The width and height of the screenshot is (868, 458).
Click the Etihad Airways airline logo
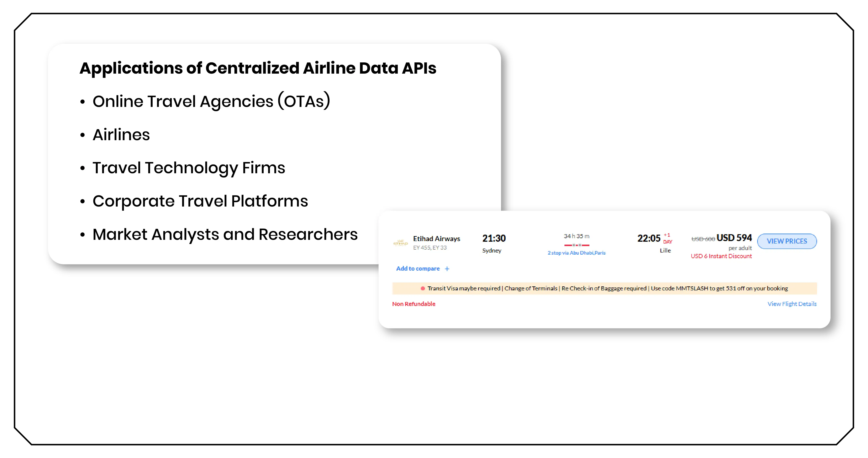pyautogui.click(x=401, y=243)
